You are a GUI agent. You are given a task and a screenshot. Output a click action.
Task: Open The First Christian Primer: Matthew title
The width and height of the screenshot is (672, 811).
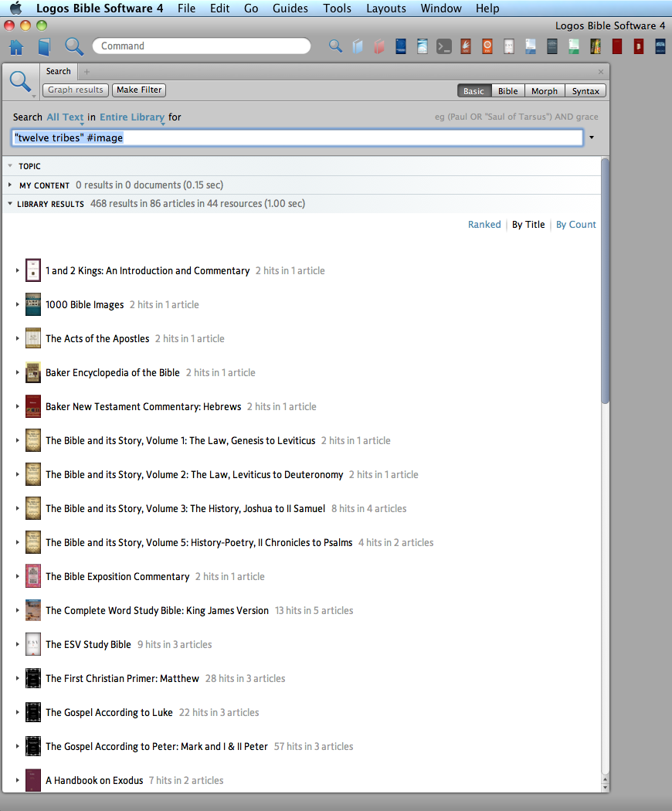point(122,679)
